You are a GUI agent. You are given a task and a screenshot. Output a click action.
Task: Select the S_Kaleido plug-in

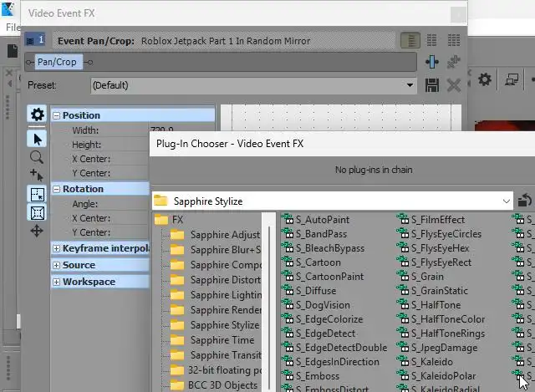[425, 362]
